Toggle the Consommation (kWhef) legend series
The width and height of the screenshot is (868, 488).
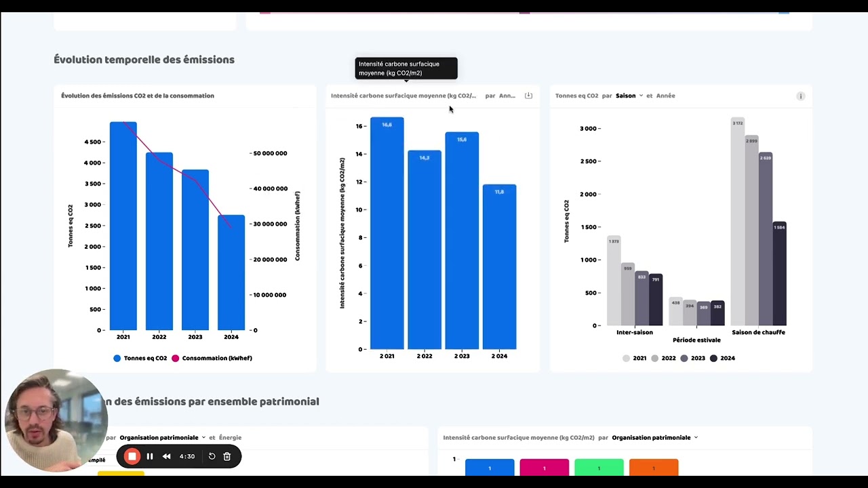tap(216, 358)
